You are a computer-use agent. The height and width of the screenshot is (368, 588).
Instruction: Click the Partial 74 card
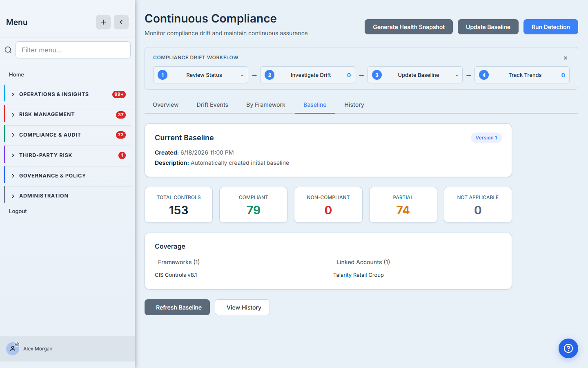[x=403, y=205]
